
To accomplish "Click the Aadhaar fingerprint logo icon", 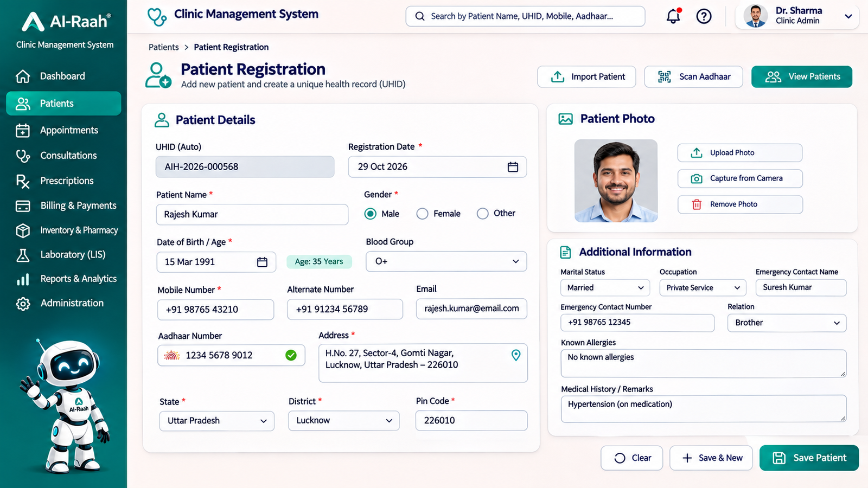I will [x=171, y=356].
